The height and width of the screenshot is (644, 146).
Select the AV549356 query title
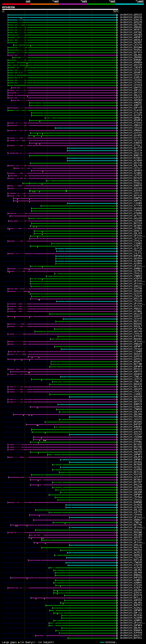8,8
